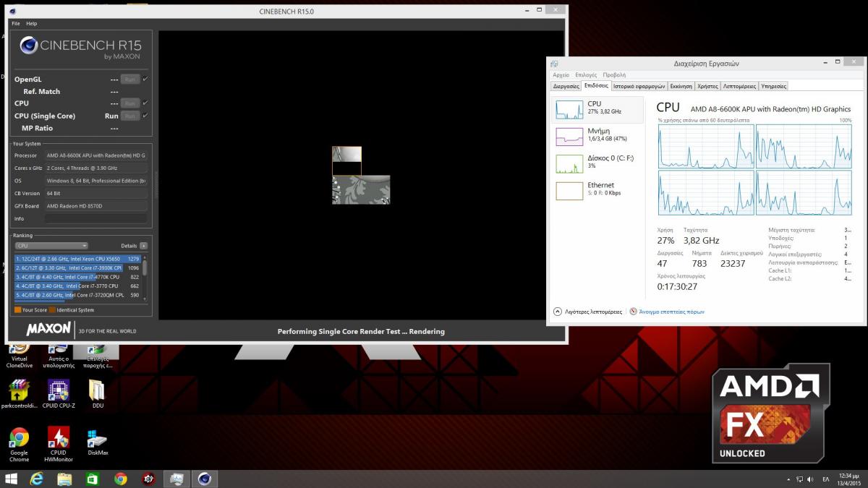Open the Cinebench Help menu
This screenshot has height=488, width=868.
[32, 23]
